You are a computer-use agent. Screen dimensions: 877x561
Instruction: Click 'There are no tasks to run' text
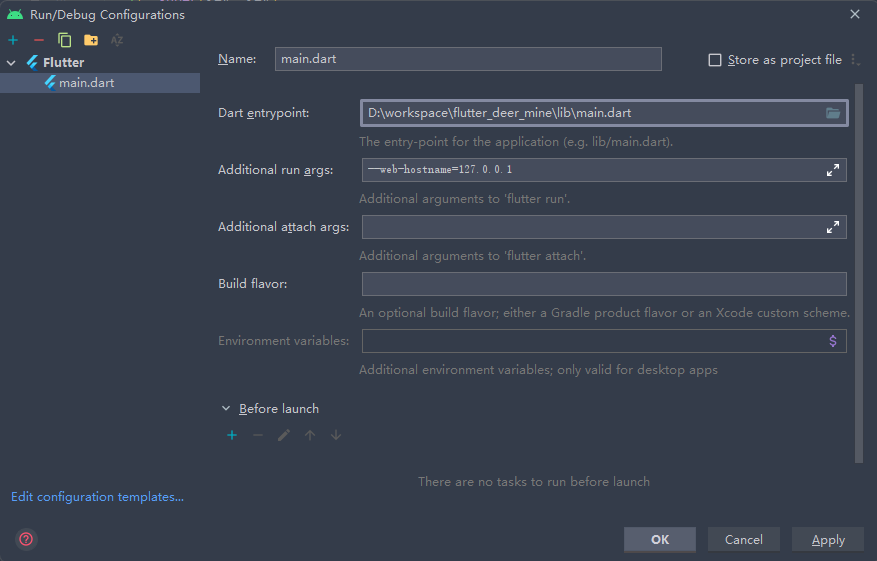click(534, 482)
